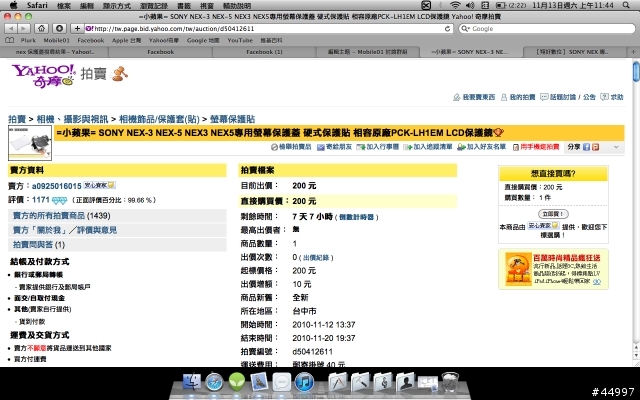Click the volume speaker icon
Image resolution: width=640 pixels, height=400 pixels.
470,5
